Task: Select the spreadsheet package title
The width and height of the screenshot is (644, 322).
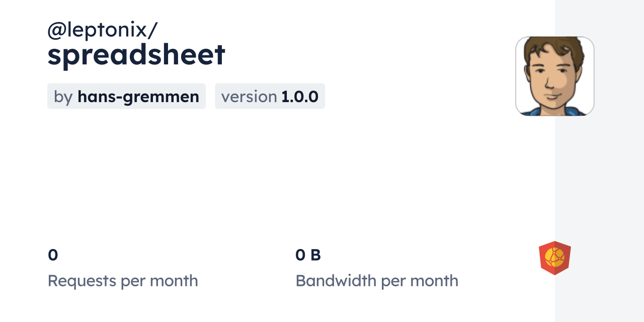Action: pyautogui.click(x=136, y=54)
